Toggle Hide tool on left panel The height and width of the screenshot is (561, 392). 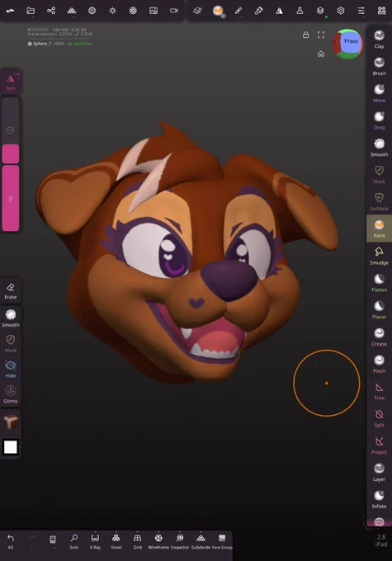click(x=11, y=369)
